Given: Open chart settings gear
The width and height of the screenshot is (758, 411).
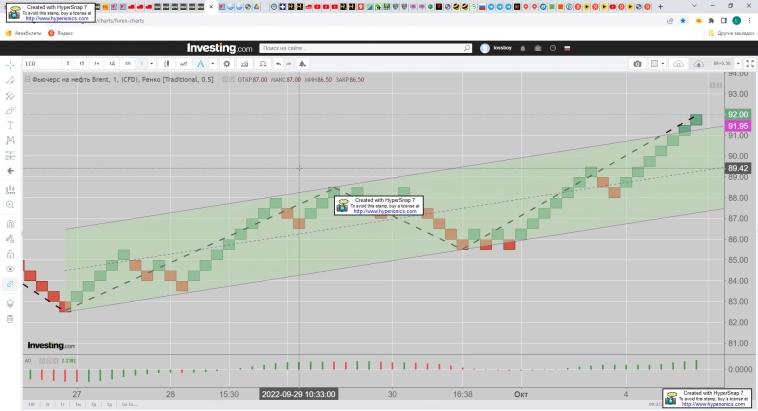Looking at the screenshot, I should click(227, 64).
